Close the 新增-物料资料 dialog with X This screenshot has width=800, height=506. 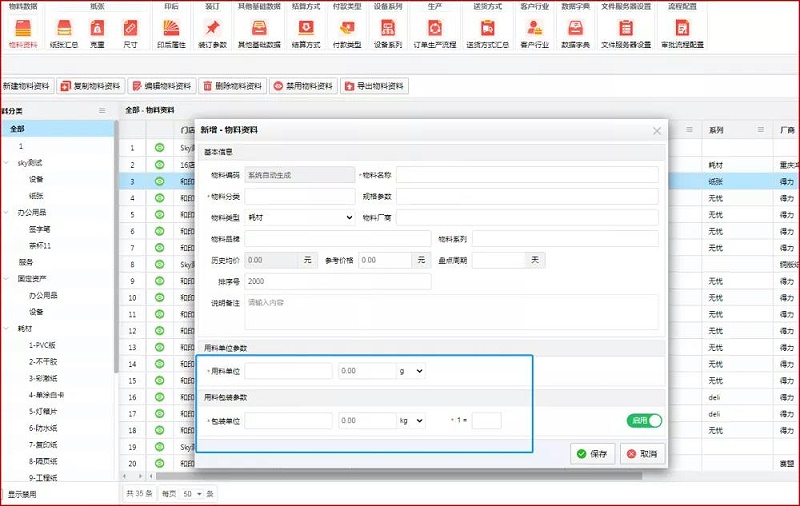(x=657, y=131)
